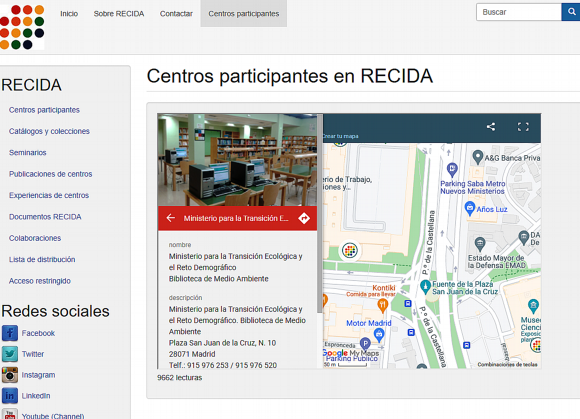Open the Catálogos y colecciones sidebar link

tap(49, 131)
